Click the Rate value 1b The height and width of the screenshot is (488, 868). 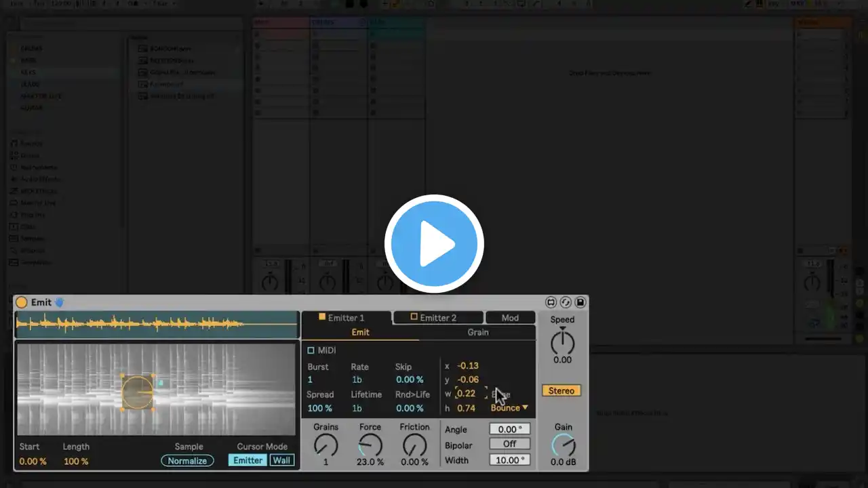pyautogui.click(x=356, y=380)
